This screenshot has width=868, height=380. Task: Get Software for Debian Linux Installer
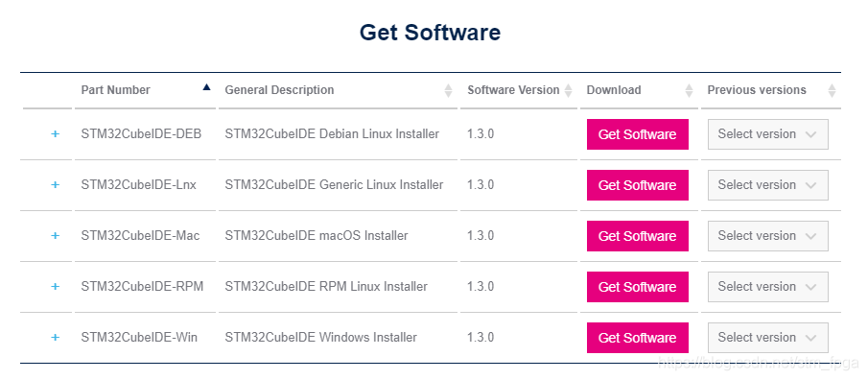(638, 134)
